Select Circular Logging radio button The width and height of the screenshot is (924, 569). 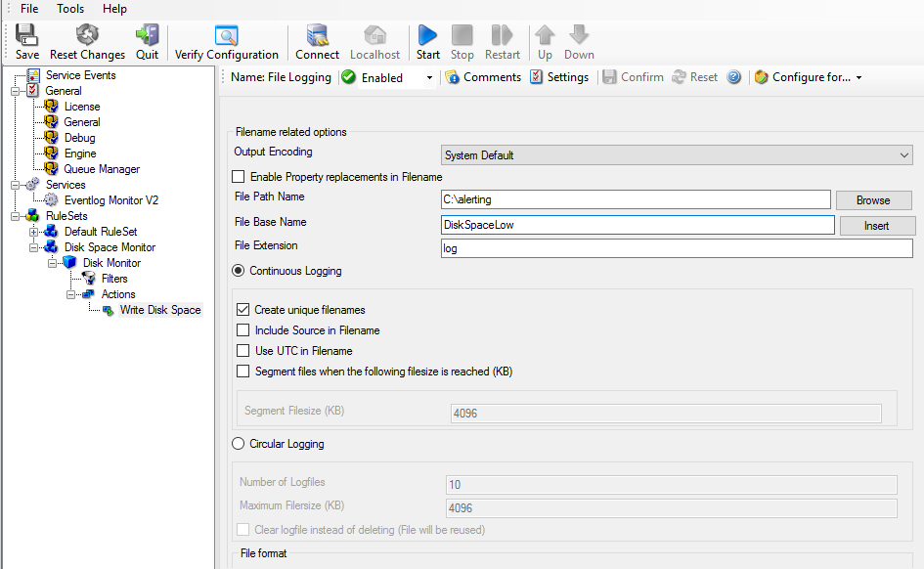(238, 444)
